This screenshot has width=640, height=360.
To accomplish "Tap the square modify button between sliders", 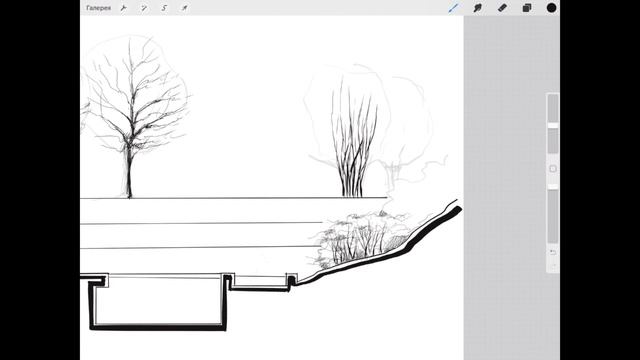I will (x=553, y=169).
